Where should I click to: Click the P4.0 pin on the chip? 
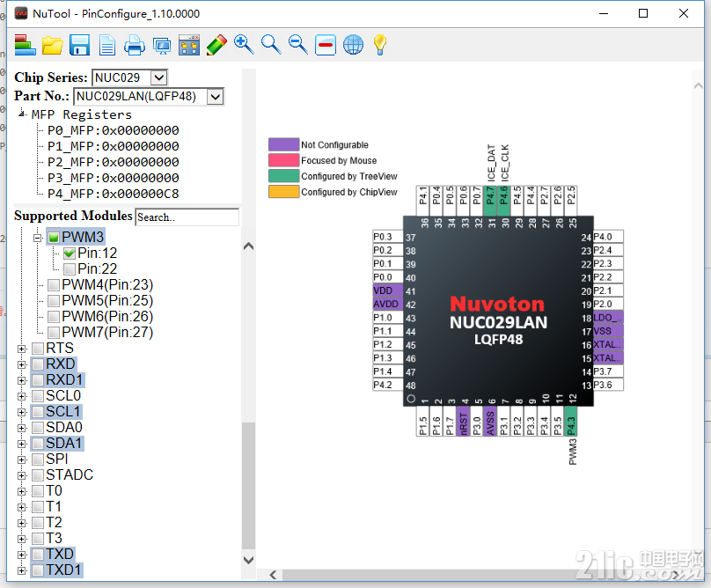point(609,237)
